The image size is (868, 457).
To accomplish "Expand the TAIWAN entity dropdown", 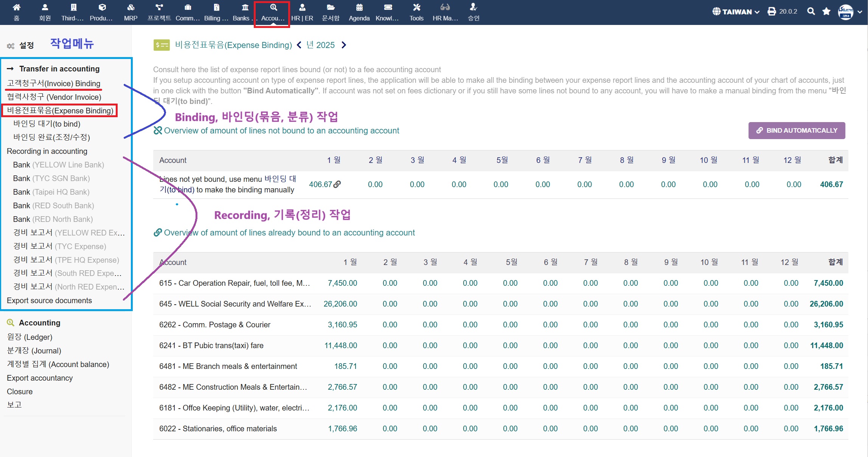I will 736,12.
